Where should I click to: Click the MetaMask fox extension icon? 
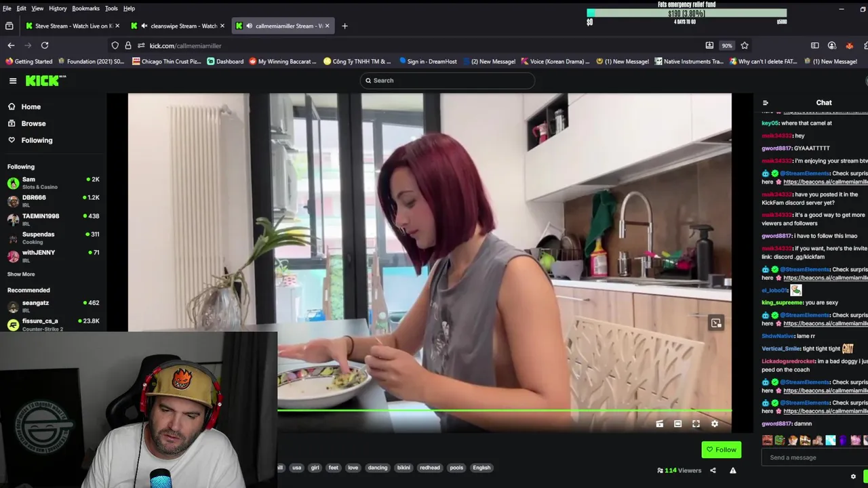pos(849,45)
